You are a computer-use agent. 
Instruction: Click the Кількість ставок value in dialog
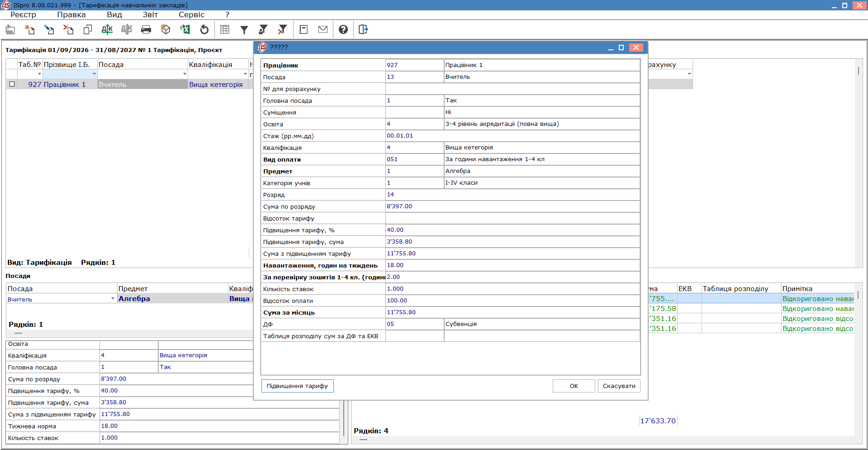pos(512,289)
